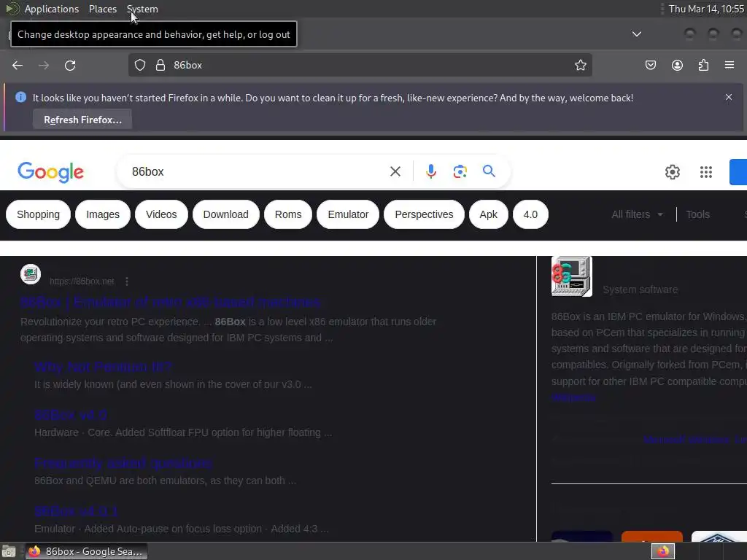Image resolution: width=747 pixels, height=560 pixels.
Task: Click the https://86box.net result URL
Action: coord(82,281)
